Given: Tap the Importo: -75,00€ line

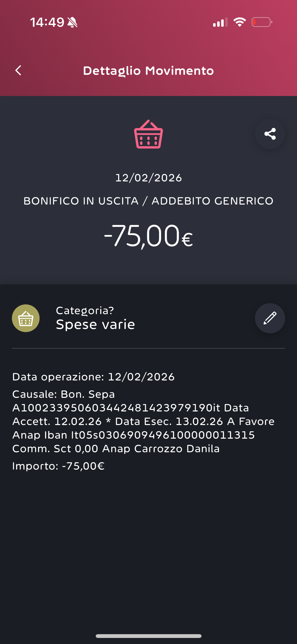Looking at the screenshot, I should coord(58,466).
